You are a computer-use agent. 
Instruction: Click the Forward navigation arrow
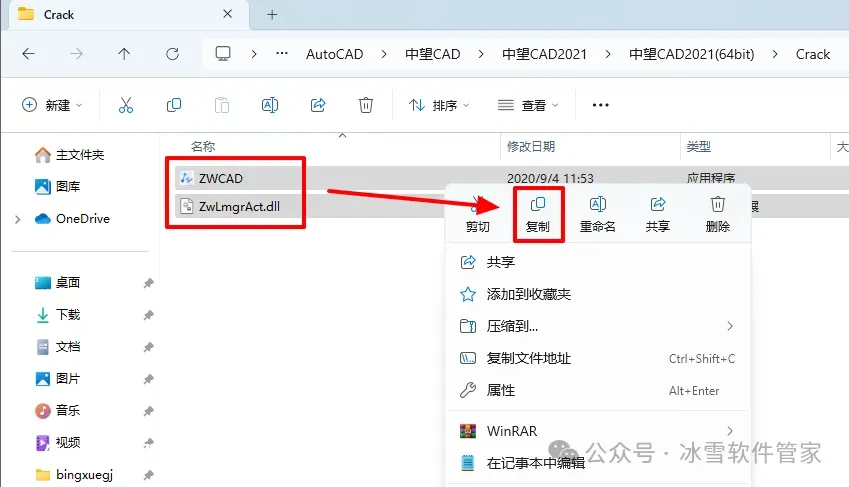[76, 54]
